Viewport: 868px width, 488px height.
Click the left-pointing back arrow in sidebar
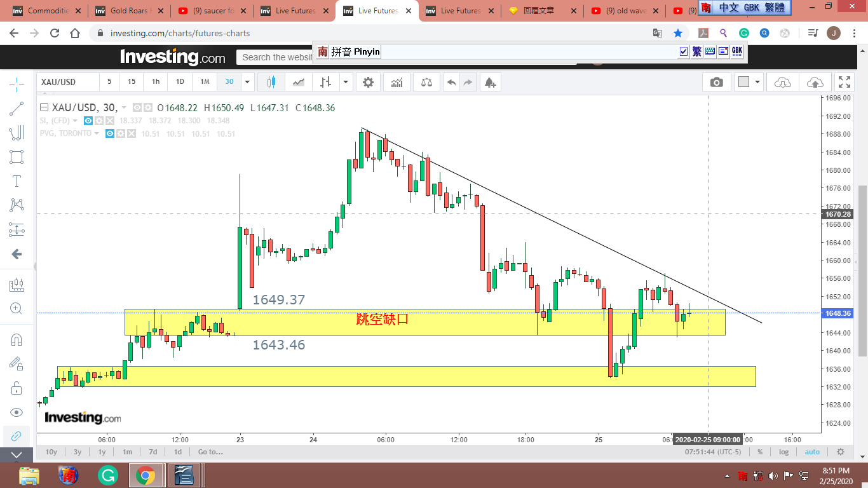[x=17, y=254]
